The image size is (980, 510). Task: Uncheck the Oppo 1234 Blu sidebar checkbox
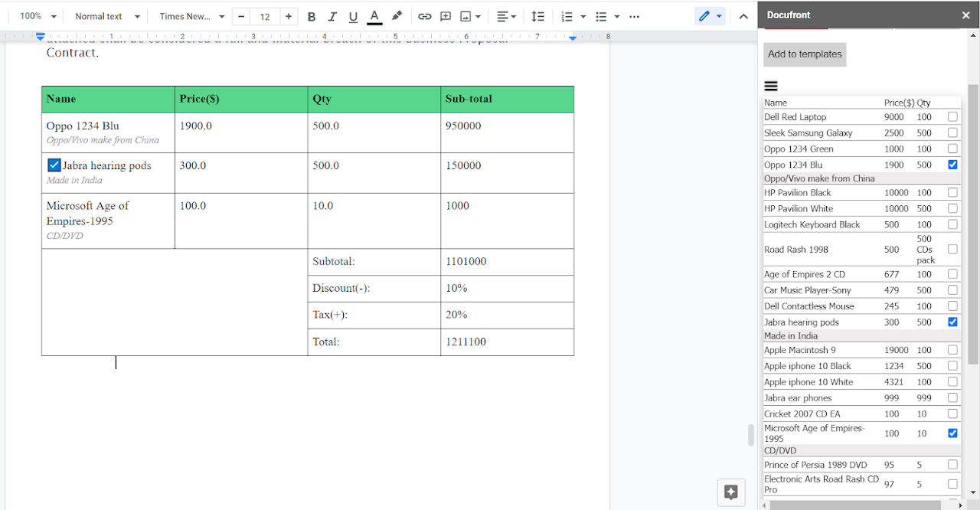(952, 165)
